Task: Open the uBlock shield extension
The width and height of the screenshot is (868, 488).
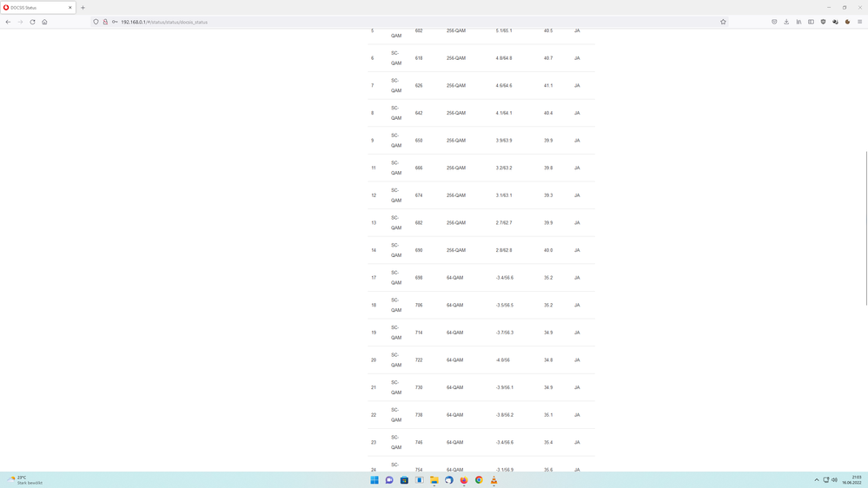Action: [x=823, y=22]
